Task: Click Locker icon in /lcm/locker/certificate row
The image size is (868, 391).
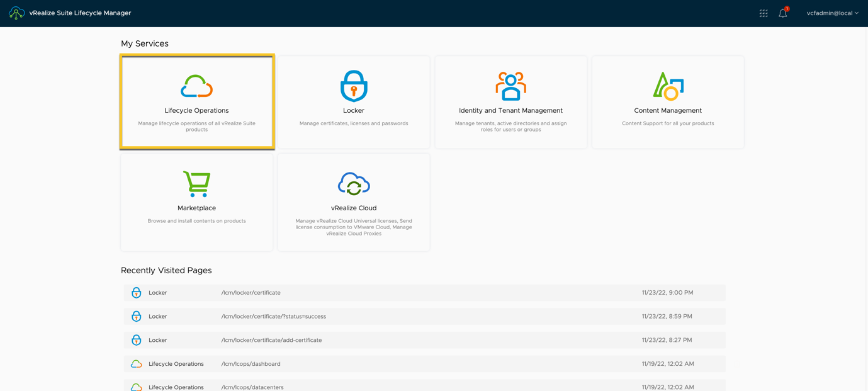Action: 136,293
